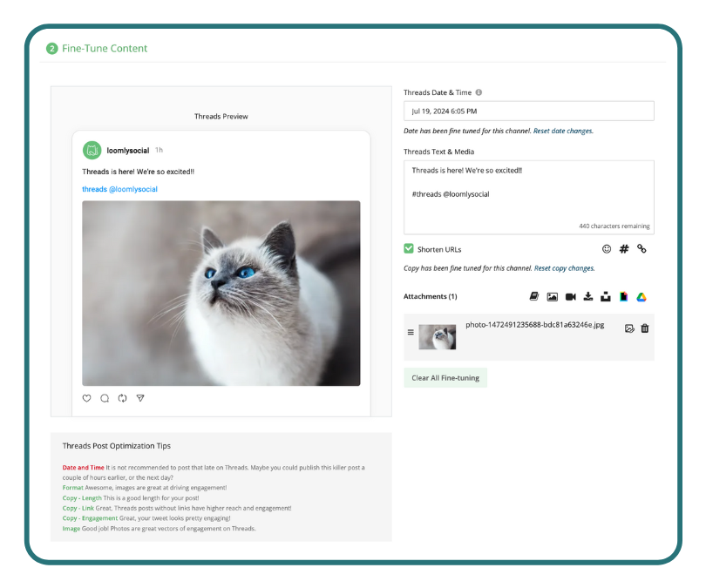706x588 pixels.
Task: Click the download import attachment icon
Action: pos(588,297)
